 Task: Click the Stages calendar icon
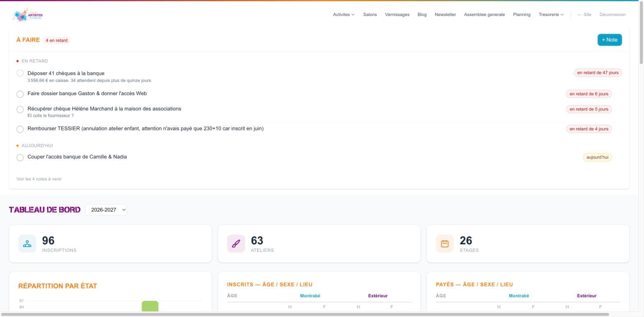pyautogui.click(x=444, y=243)
